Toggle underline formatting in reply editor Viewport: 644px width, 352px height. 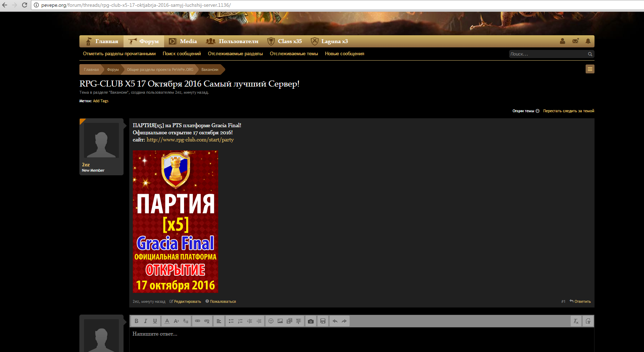(155, 321)
